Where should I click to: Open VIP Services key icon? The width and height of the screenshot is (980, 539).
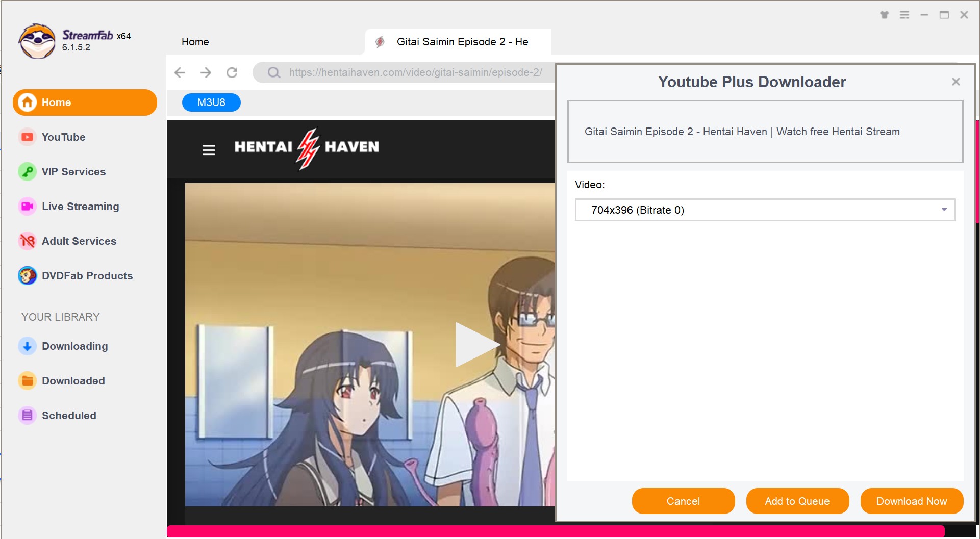pyautogui.click(x=28, y=172)
